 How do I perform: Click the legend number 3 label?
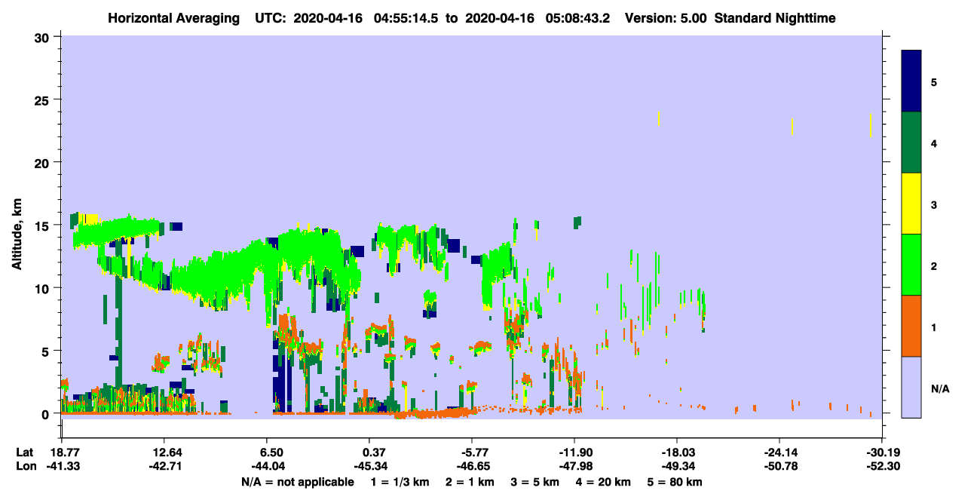tap(934, 204)
